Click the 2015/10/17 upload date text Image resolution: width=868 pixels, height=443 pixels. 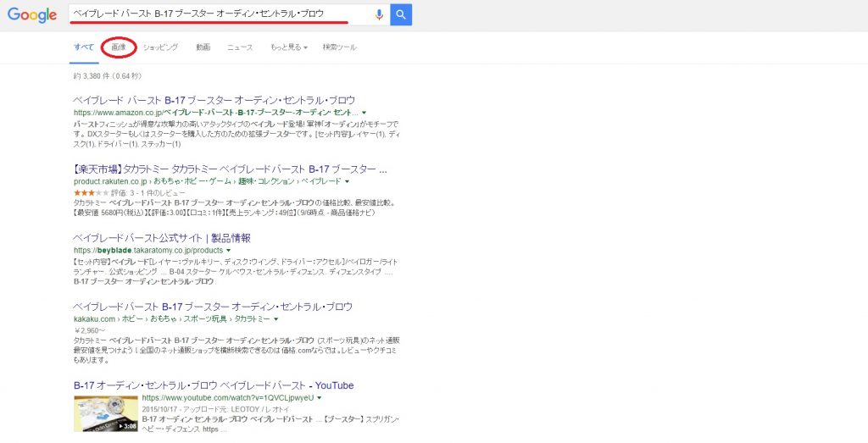[160, 409]
